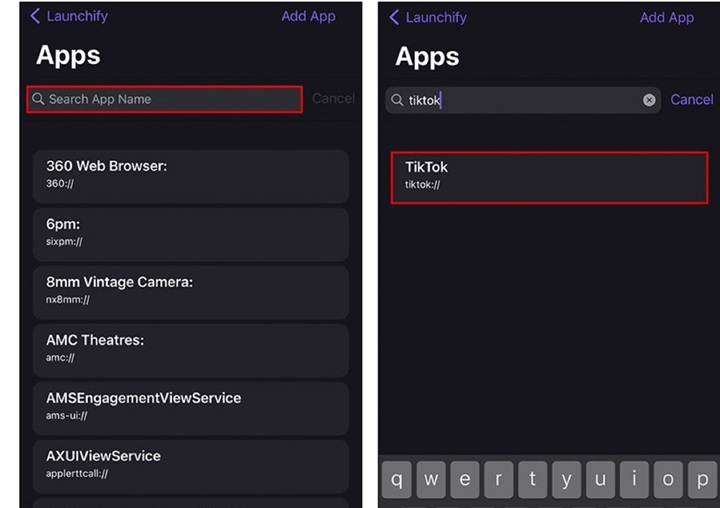Tap the e key on keyboard
This screenshot has width=720, height=508.
click(465, 480)
